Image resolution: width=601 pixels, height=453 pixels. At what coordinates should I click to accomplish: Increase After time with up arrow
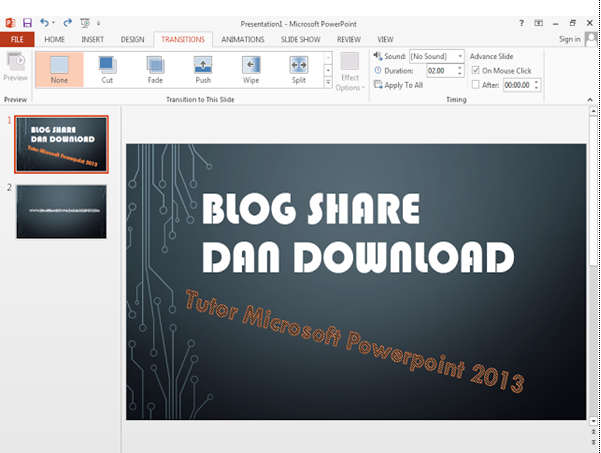(537, 82)
